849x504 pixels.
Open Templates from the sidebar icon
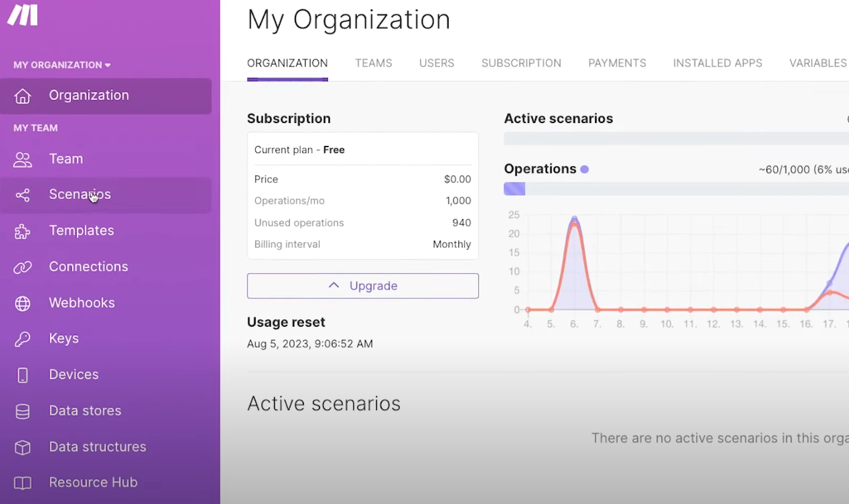pos(22,230)
